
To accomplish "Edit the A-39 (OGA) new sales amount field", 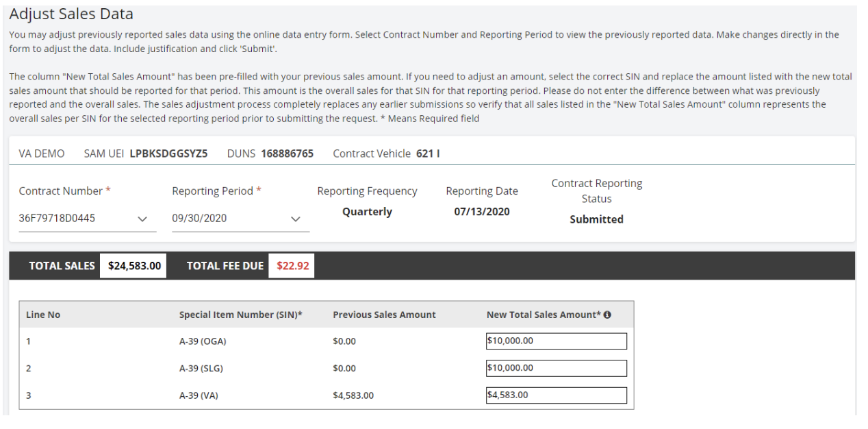I will click(557, 341).
